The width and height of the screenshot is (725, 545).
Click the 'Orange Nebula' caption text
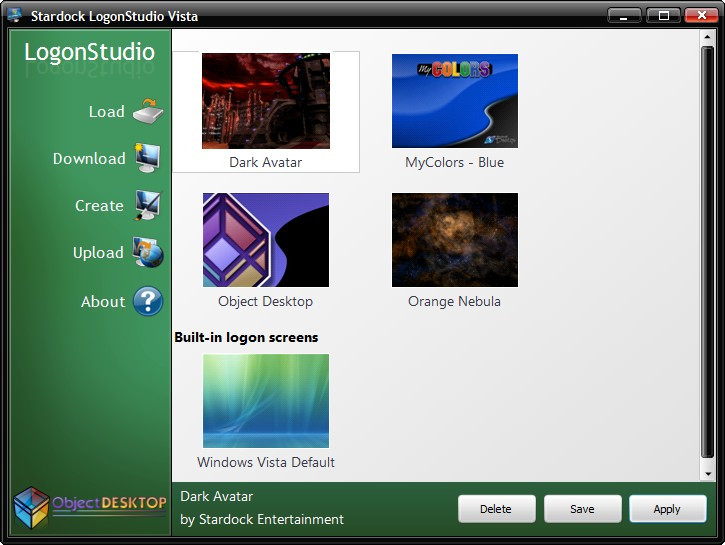point(455,301)
